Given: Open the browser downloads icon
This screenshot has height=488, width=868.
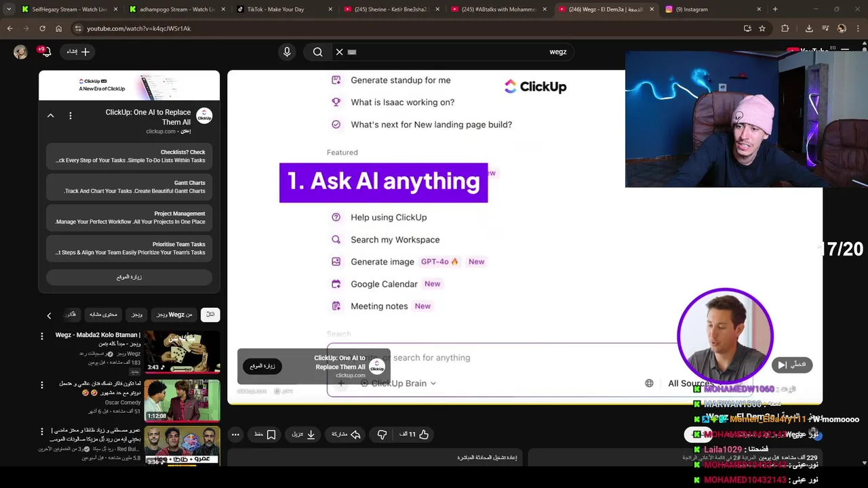Looking at the screenshot, I should click(809, 28).
